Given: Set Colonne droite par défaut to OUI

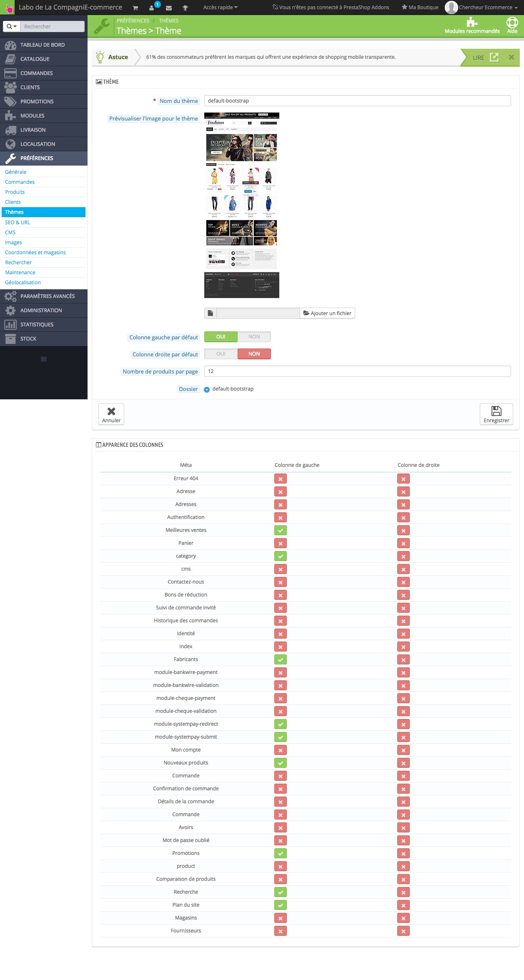Looking at the screenshot, I should [221, 354].
